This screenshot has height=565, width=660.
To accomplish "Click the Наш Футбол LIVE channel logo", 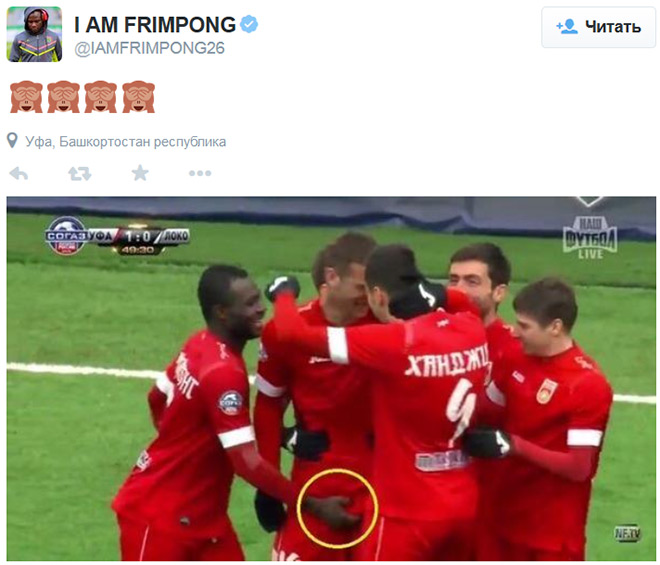I will point(590,237).
